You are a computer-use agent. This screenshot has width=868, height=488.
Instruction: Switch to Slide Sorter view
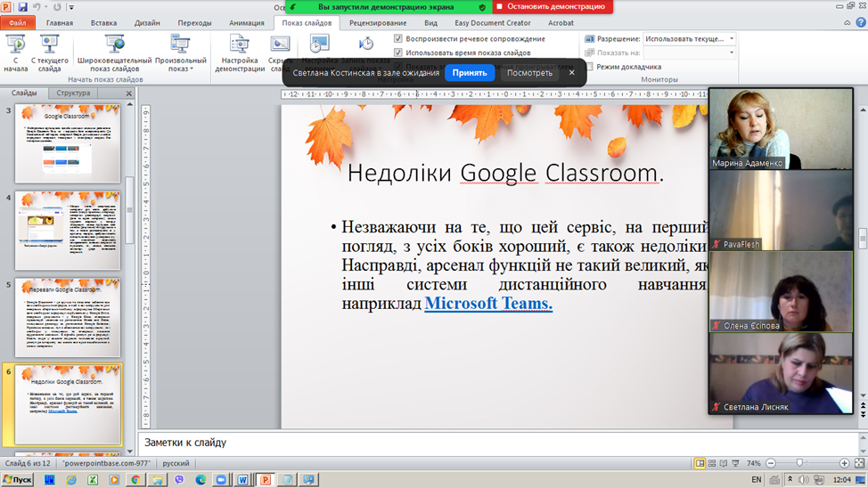tap(712, 463)
